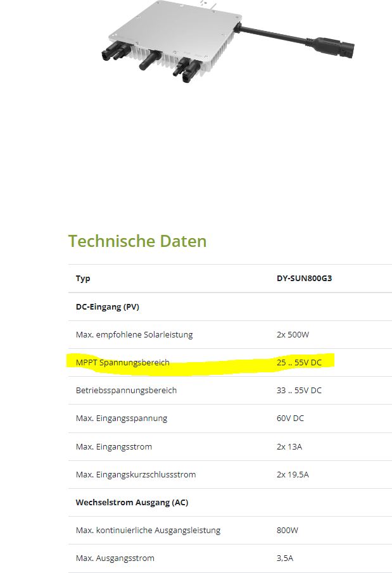Select the "DC-Eingang (PV)" section header

pos(107,306)
